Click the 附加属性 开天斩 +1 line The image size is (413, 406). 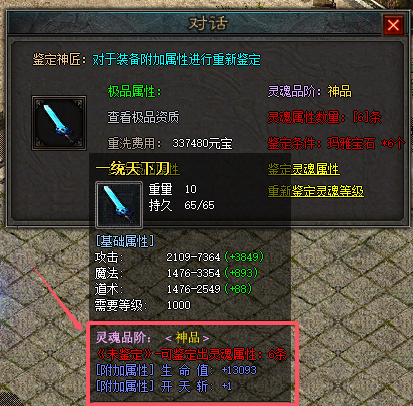tap(164, 386)
